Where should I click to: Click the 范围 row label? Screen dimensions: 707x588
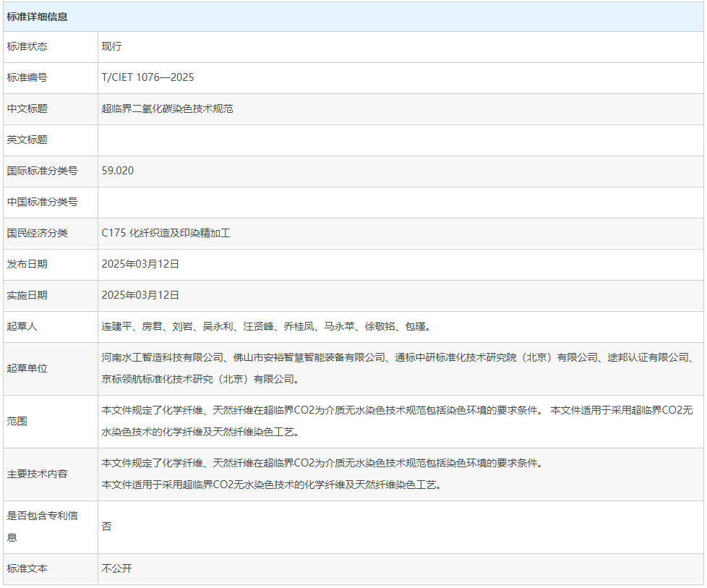point(17,421)
